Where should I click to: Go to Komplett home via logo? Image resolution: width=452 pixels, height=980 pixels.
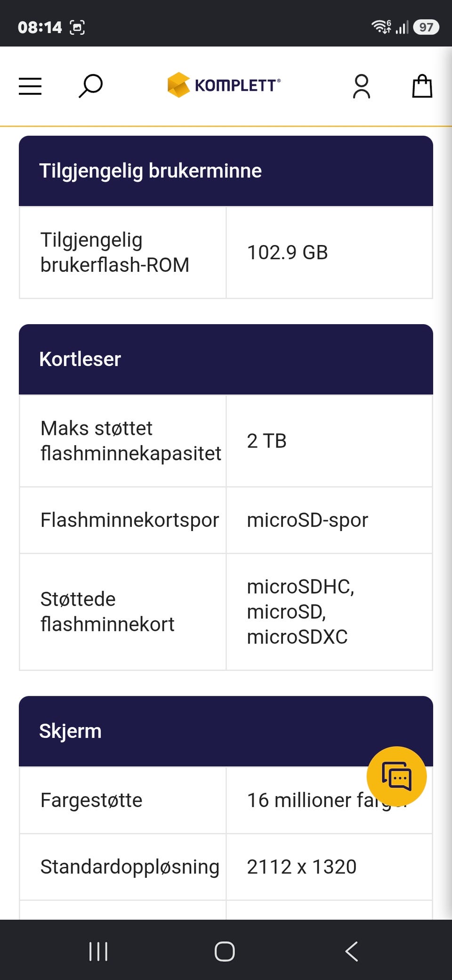224,85
